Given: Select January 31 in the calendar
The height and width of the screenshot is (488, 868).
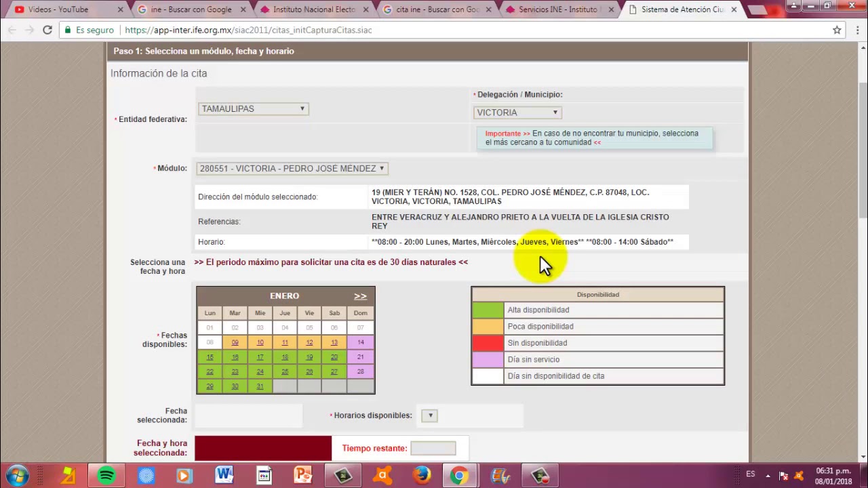Looking at the screenshot, I should [260, 386].
